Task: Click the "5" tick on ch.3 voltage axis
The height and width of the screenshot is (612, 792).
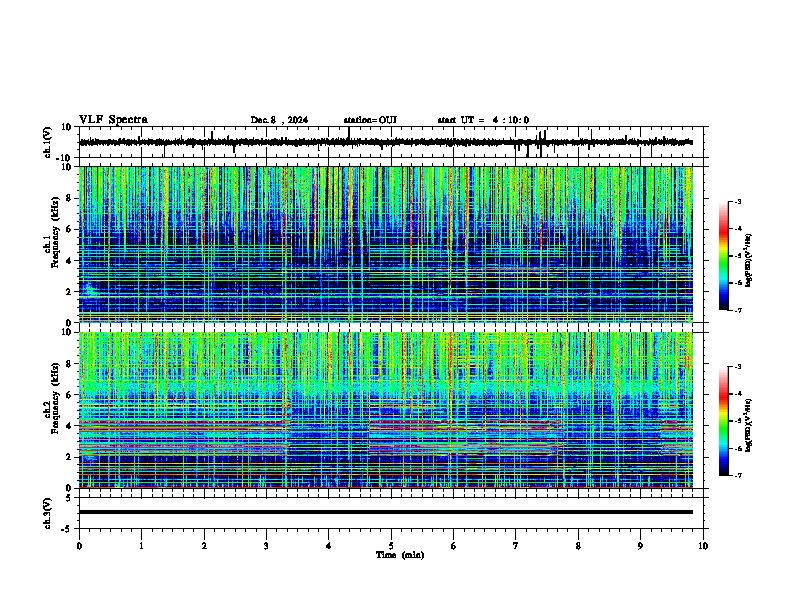Action: 70,497
